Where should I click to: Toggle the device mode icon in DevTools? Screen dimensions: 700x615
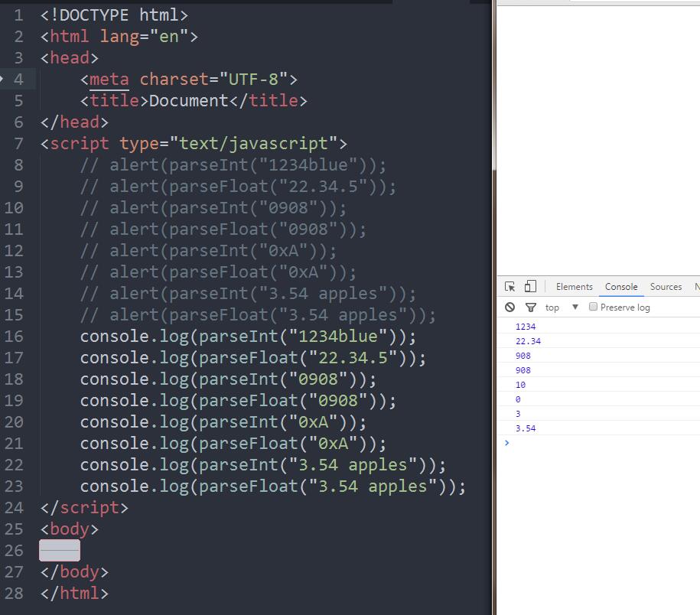tap(530, 287)
